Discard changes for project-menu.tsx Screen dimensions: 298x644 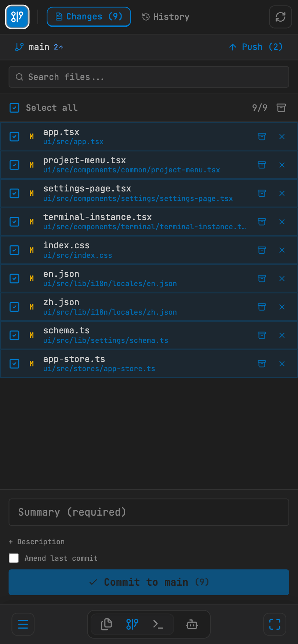pyautogui.click(x=282, y=165)
